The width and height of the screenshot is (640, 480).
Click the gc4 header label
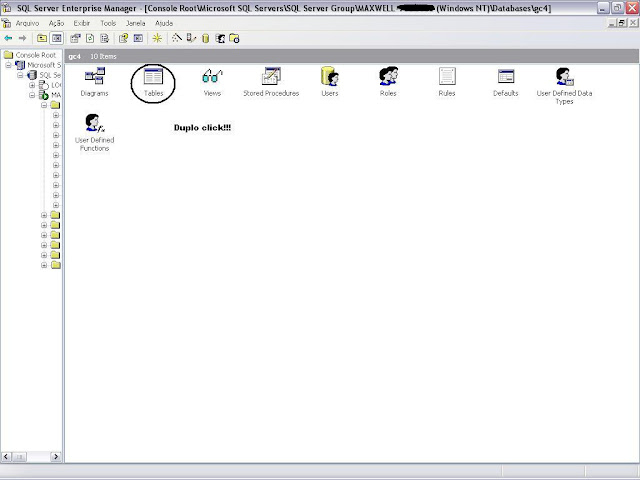[x=75, y=56]
